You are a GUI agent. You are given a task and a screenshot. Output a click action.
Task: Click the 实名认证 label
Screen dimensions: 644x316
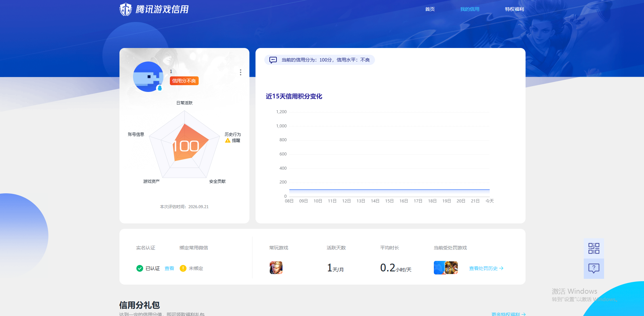pos(146,248)
